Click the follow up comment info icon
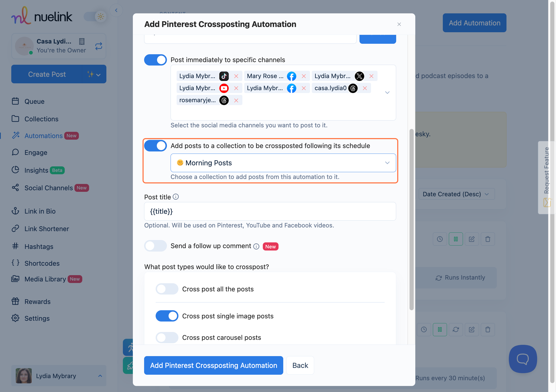This screenshot has height=392, width=556. click(256, 246)
